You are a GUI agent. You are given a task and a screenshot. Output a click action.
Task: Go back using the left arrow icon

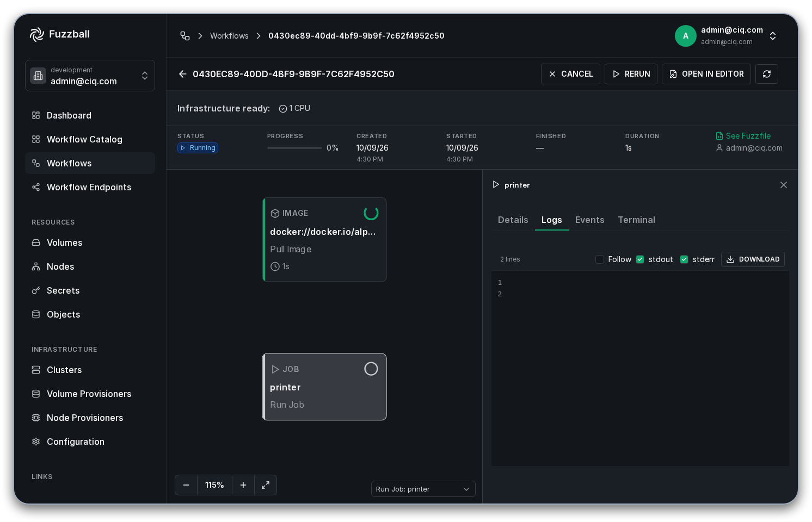click(183, 74)
